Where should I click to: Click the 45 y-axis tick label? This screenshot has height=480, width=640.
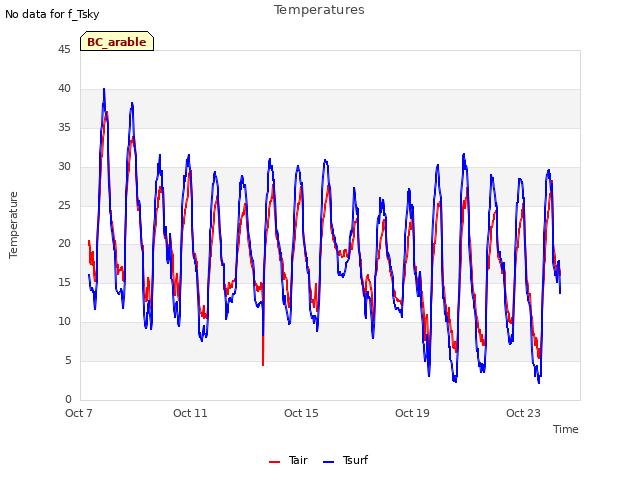point(64,49)
